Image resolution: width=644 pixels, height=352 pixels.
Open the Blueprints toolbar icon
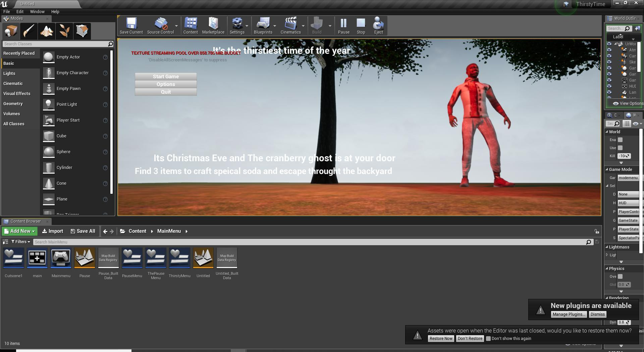tap(263, 26)
